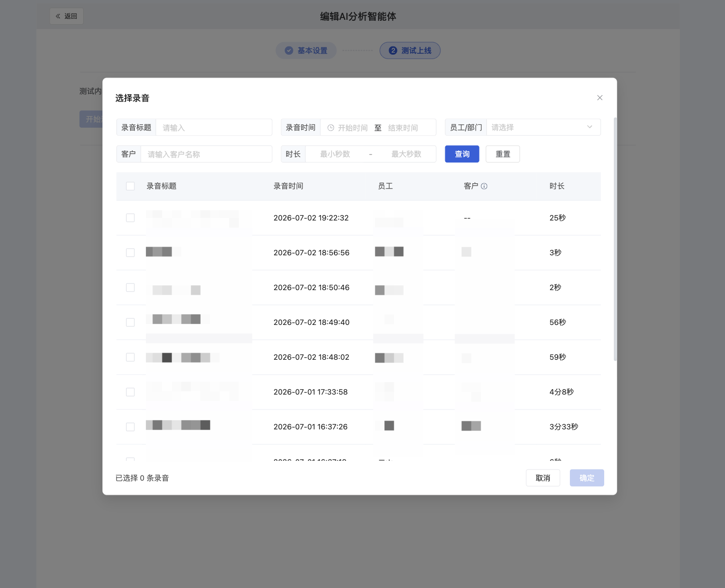Focus the 录音标题 input field
Screen dimensions: 725x588
(x=214, y=127)
